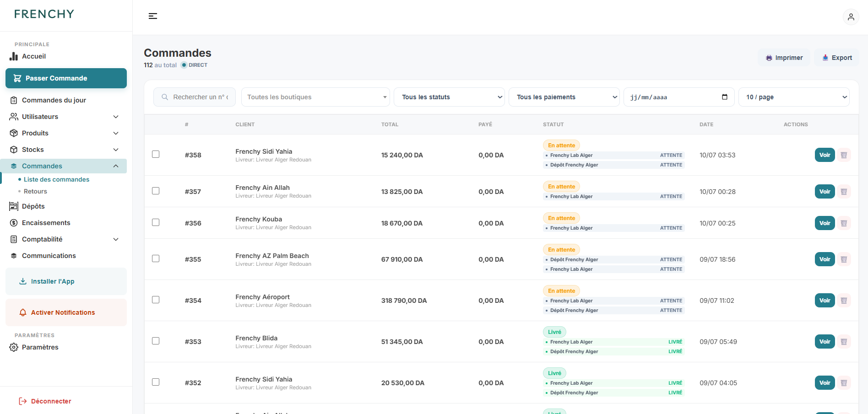Open the Toutes les boutiques selector
The image size is (868, 414).
(x=315, y=97)
